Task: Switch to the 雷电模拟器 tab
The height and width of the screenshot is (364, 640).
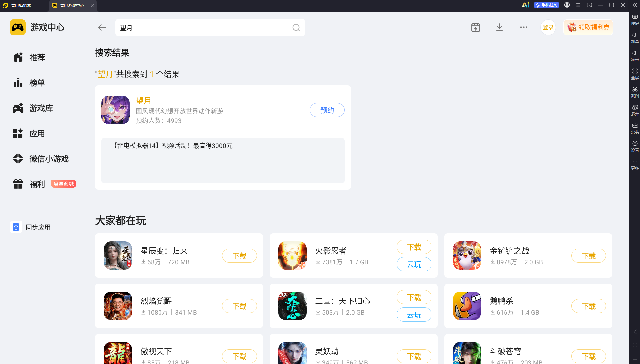Action: click(17, 5)
